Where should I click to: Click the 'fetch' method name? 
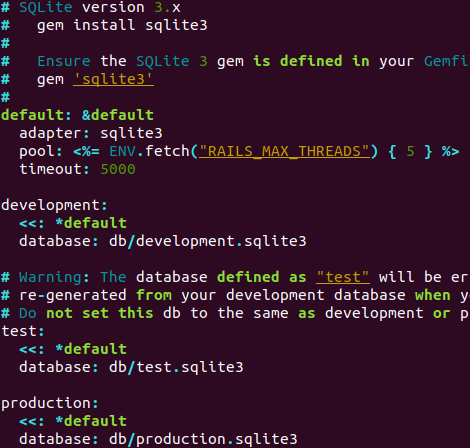pyautogui.click(x=167, y=151)
